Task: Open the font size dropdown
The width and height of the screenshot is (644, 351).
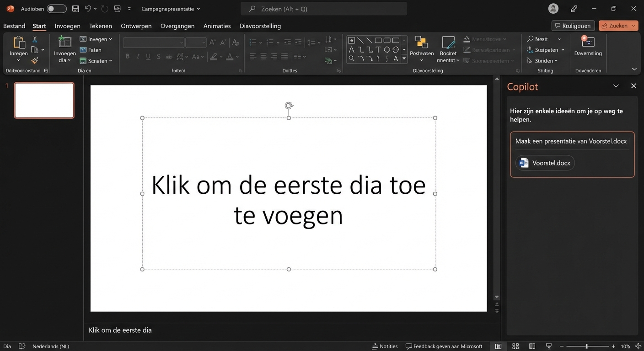Action: pos(203,42)
